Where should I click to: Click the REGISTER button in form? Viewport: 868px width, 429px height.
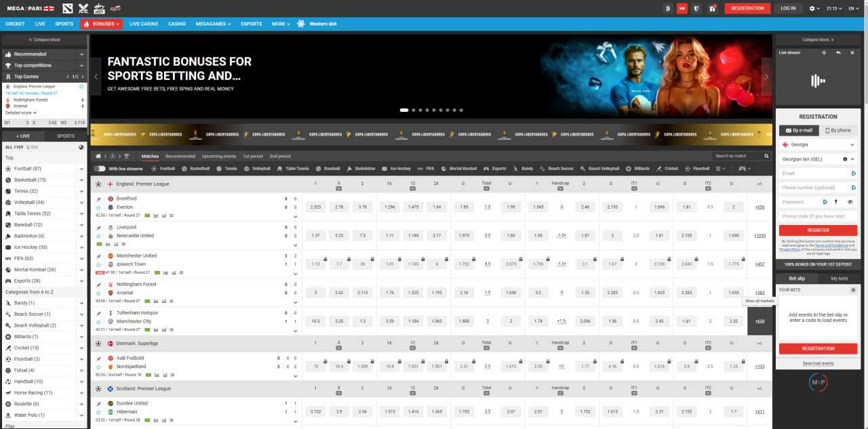point(818,230)
